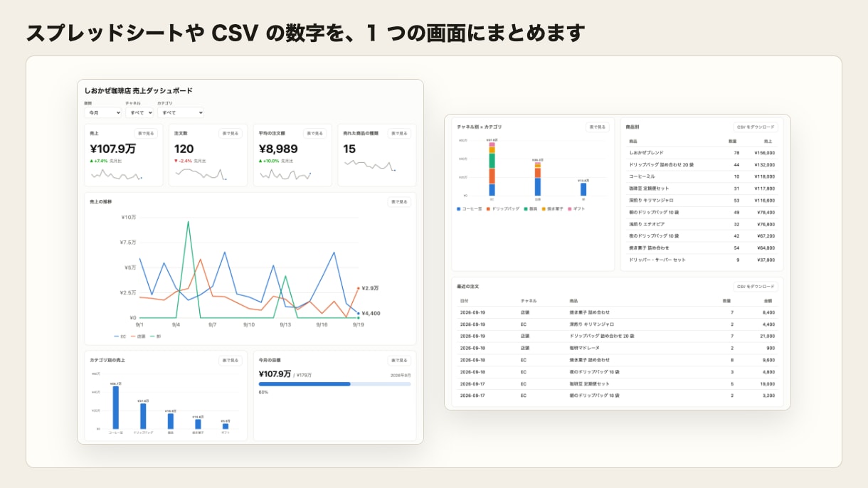868x488 pixels.
Task: Click the ギフト legend swatch in the stacked chart
Action: [x=568, y=209]
